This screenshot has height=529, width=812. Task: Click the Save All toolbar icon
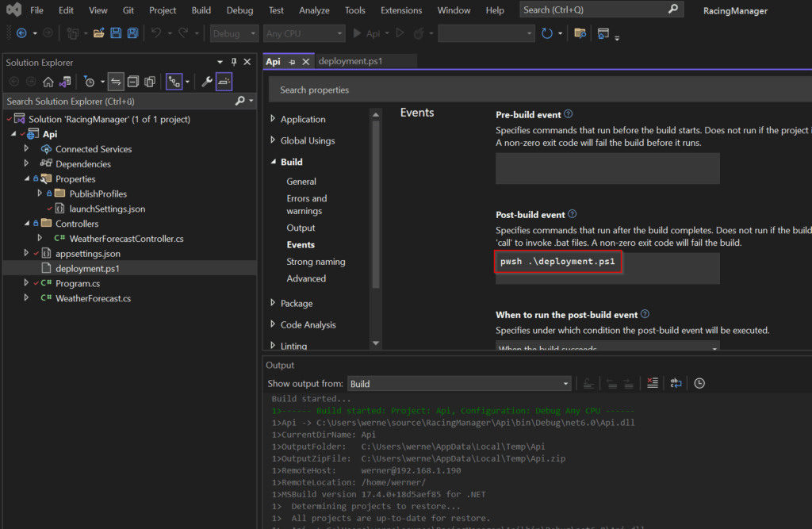pyautogui.click(x=132, y=33)
